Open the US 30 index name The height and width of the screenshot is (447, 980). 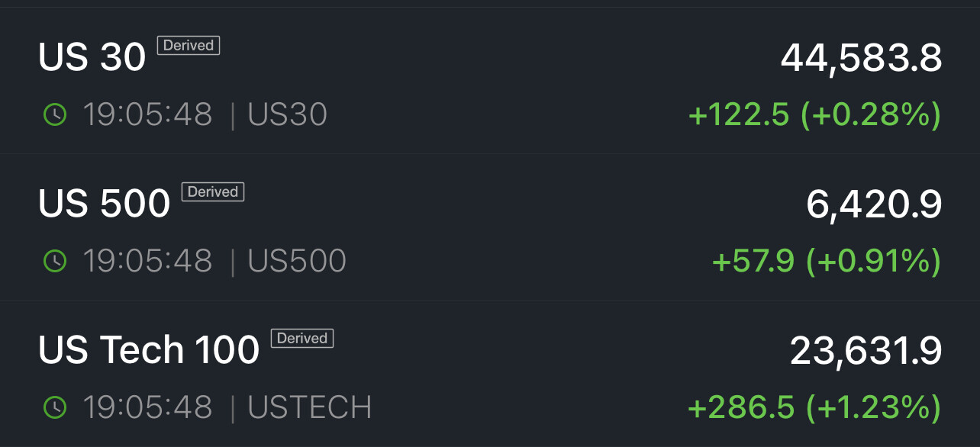[x=92, y=57]
